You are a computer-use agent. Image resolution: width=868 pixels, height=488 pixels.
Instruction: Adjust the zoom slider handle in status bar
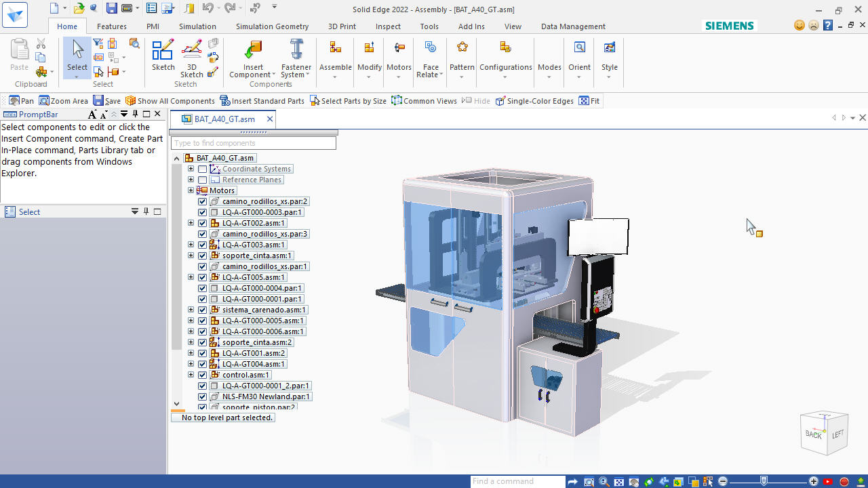[764, 481]
